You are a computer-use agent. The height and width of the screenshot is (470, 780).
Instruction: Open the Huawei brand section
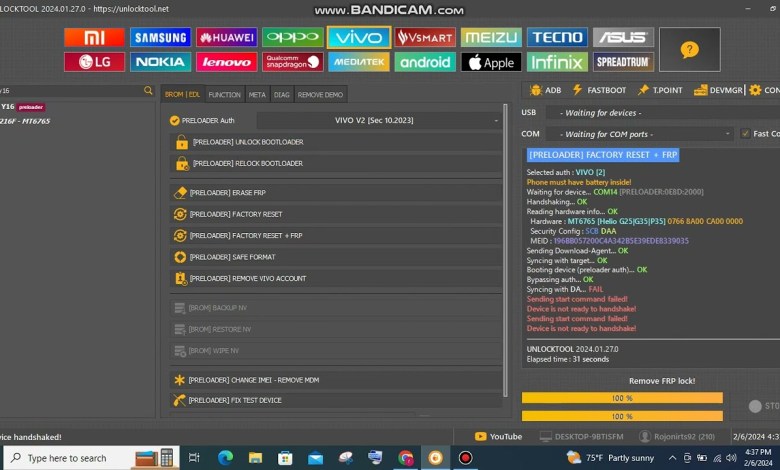[226, 37]
